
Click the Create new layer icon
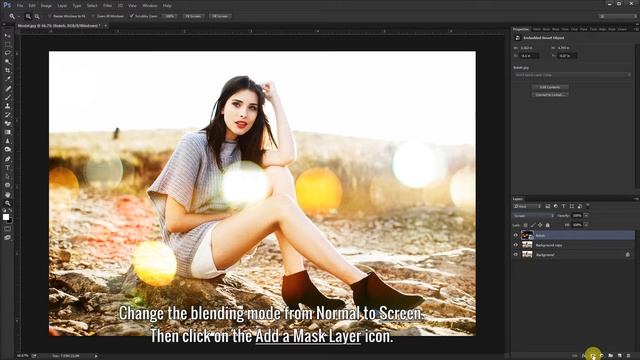(619, 356)
